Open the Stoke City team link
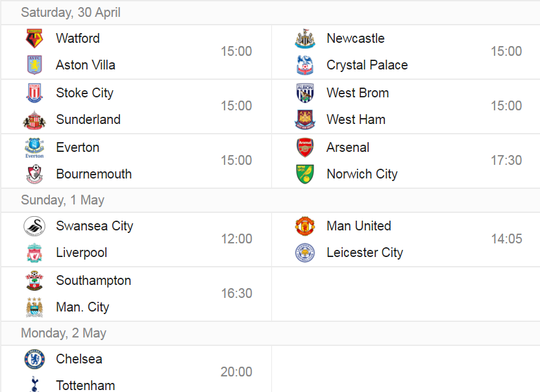Screen dimensions: 540x392 85,93
